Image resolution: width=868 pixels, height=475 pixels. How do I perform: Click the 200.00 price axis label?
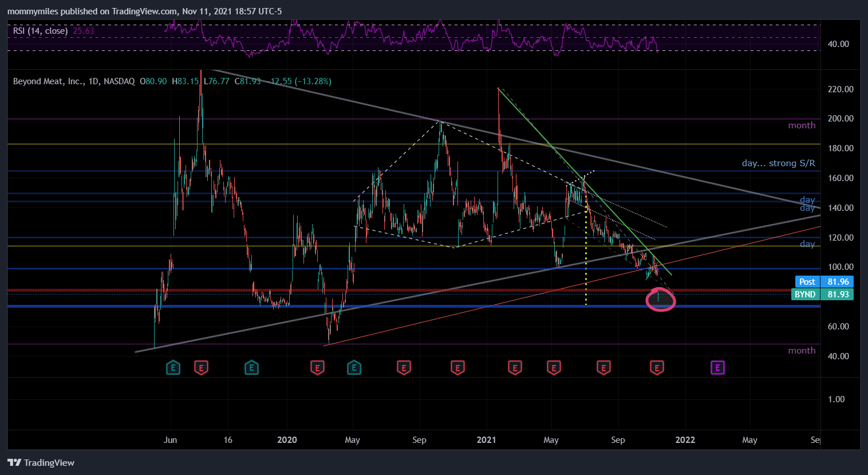(x=841, y=119)
